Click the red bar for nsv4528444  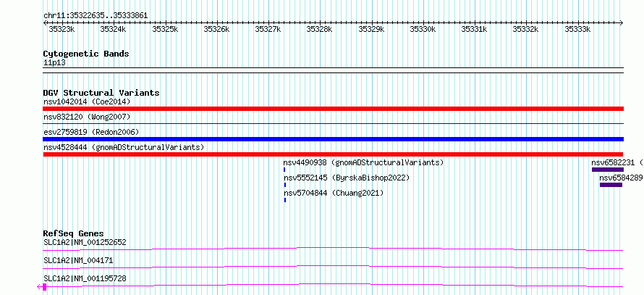(x=333, y=154)
